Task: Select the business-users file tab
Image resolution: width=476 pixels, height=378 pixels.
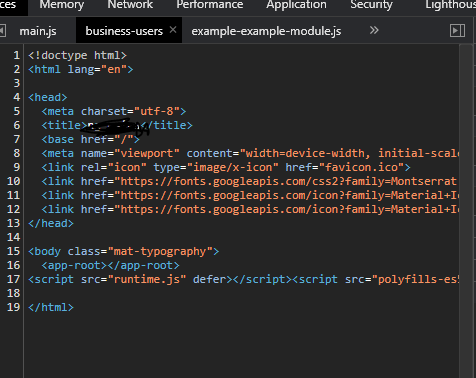Action: point(124,31)
